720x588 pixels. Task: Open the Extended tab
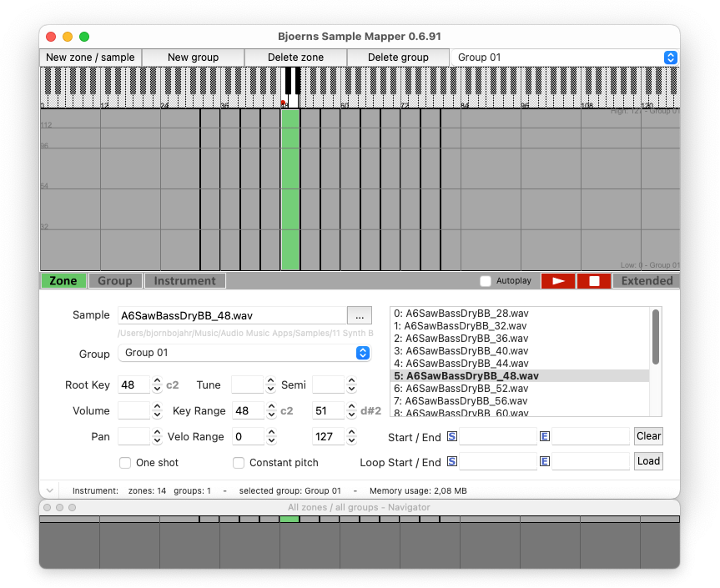point(647,281)
